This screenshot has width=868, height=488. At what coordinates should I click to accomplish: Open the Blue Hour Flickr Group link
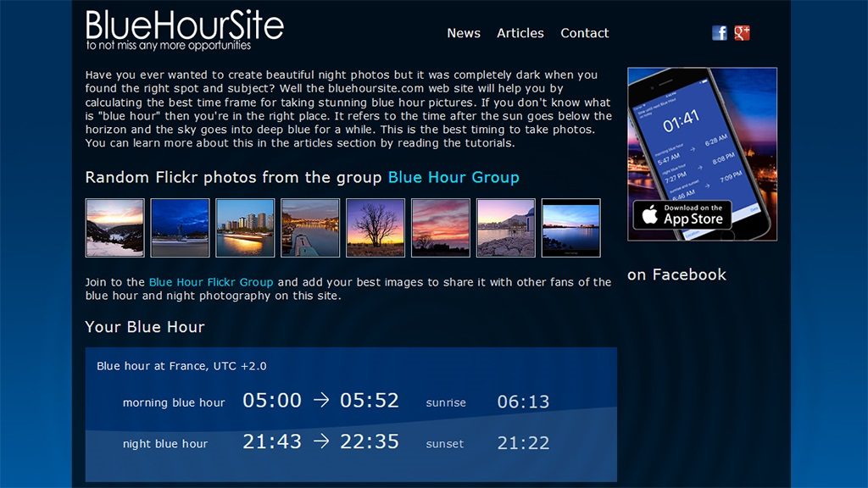click(x=211, y=282)
